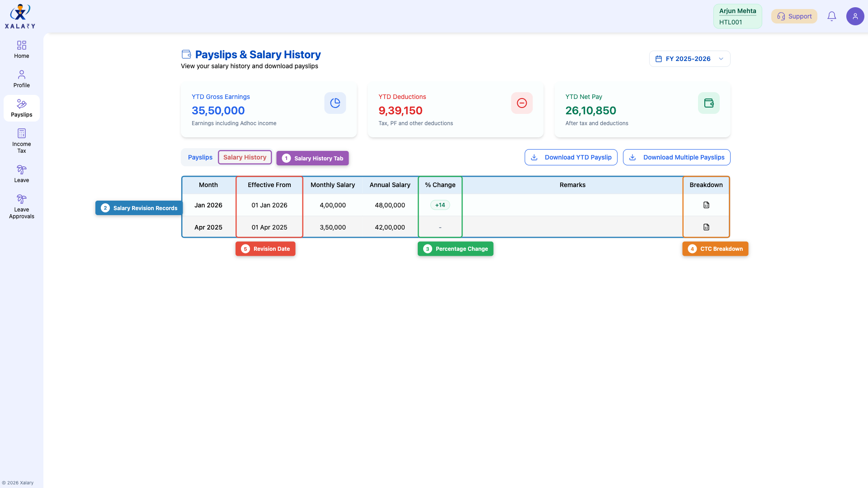The image size is (868, 488).
Task: Click the breakdown document icon for Jan 2026
Action: pyautogui.click(x=706, y=205)
